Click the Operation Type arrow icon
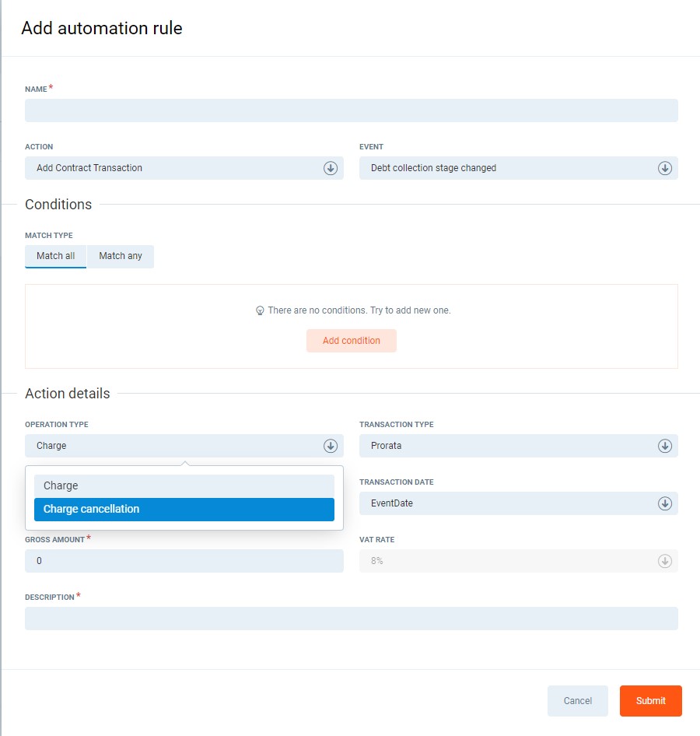This screenshot has height=736, width=700. tap(331, 446)
